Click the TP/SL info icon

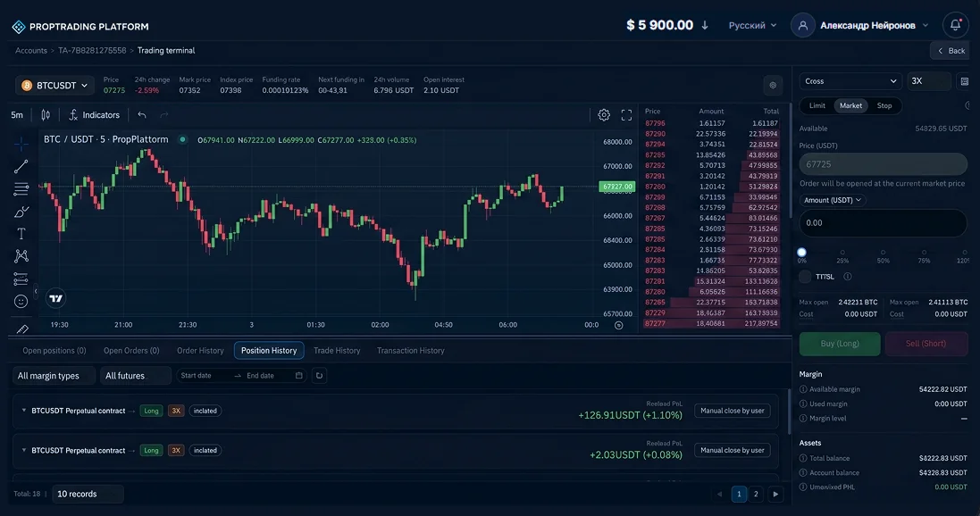pyautogui.click(x=848, y=276)
